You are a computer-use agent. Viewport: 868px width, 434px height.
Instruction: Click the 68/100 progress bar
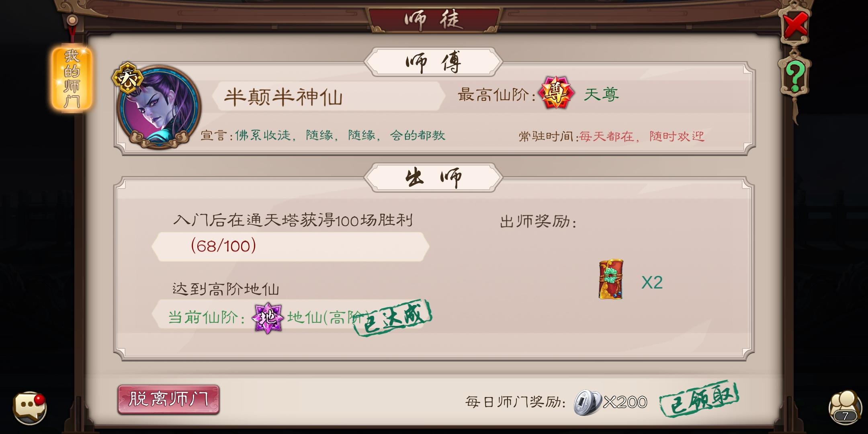pos(291,246)
